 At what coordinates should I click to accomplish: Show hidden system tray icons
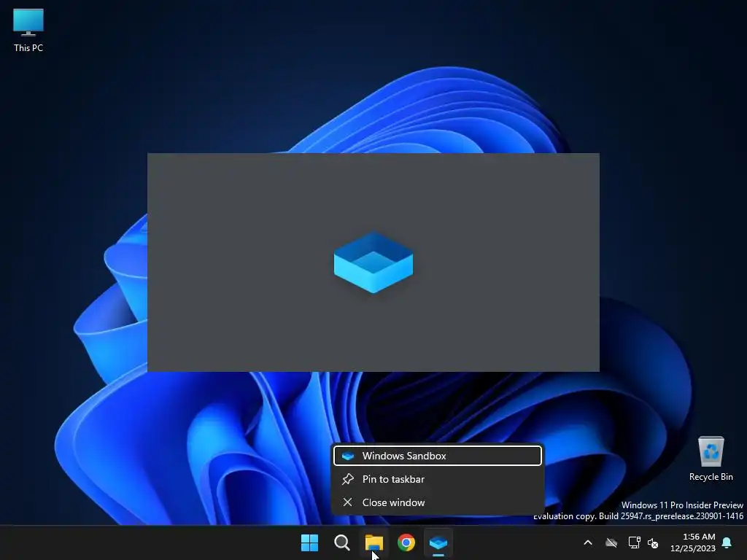[x=588, y=542]
